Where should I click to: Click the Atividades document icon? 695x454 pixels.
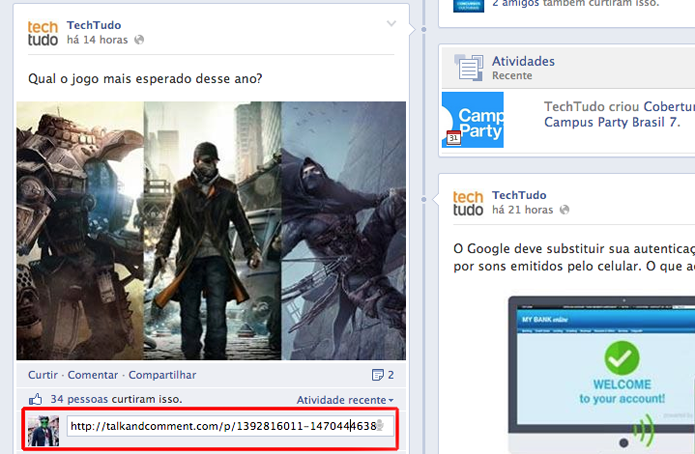point(469,67)
